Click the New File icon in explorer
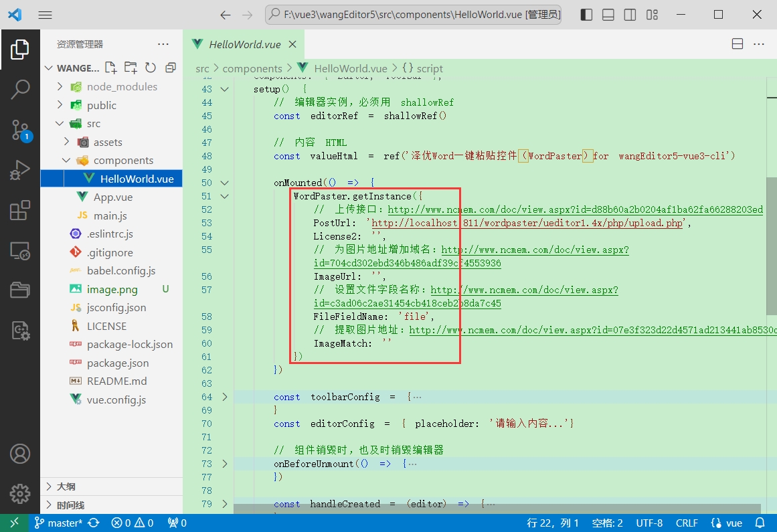Screen dimensions: 777x532 [110, 68]
